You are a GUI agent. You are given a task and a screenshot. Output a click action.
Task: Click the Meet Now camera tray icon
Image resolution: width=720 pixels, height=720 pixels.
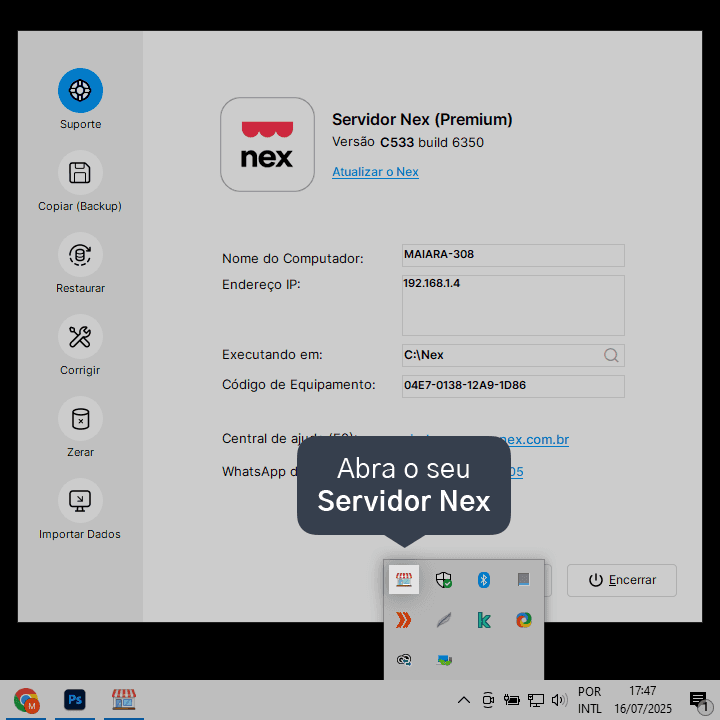[x=488, y=700]
